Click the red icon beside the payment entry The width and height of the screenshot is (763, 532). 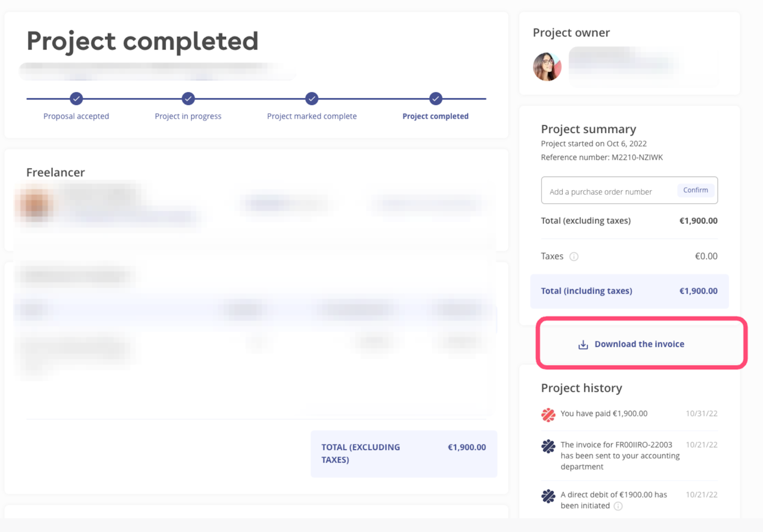[x=548, y=415]
